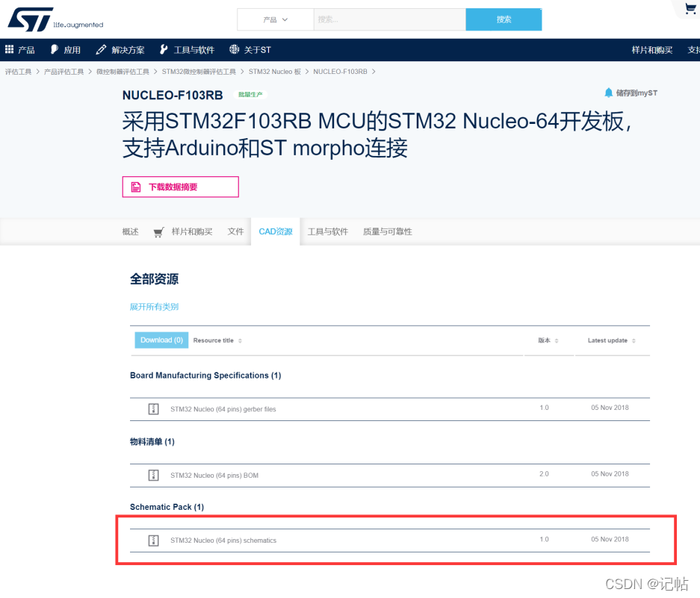Open 工具与软件 navigation menu

click(187, 49)
